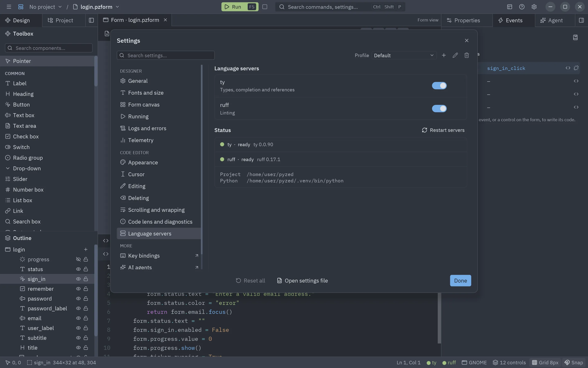Toggle Snap in the status bar
Image resolution: width=588 pixels, height=368 pixels.
coord(574,363)
